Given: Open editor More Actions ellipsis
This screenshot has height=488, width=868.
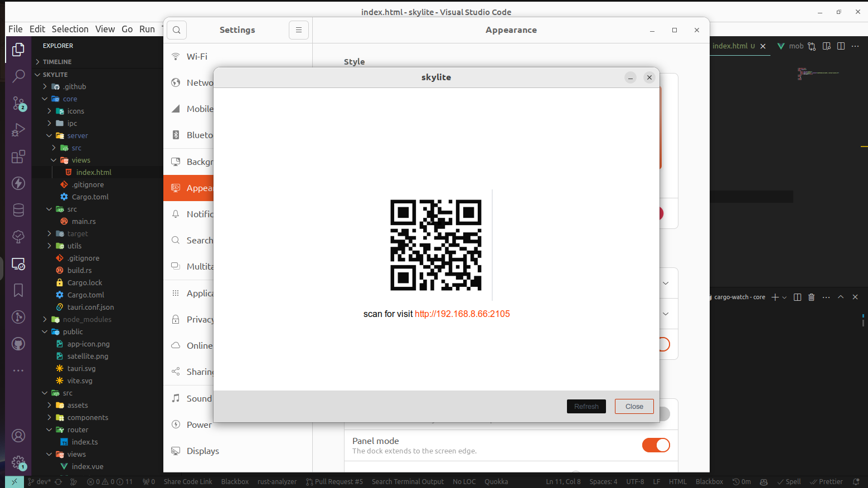Looking at the screenshot, I should 856,46.
